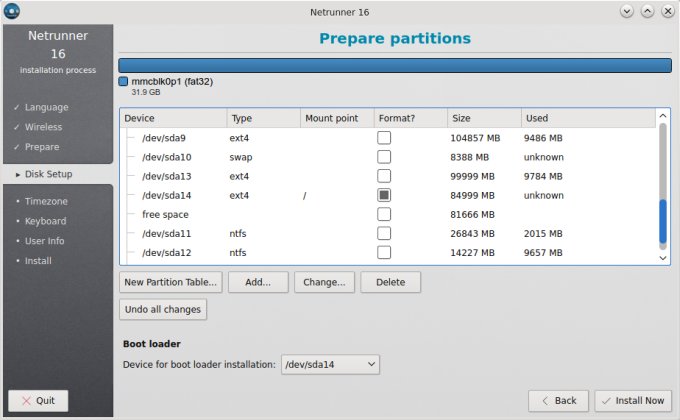
Task: Start installation with Install Now
Action: [x=633, y=400]
